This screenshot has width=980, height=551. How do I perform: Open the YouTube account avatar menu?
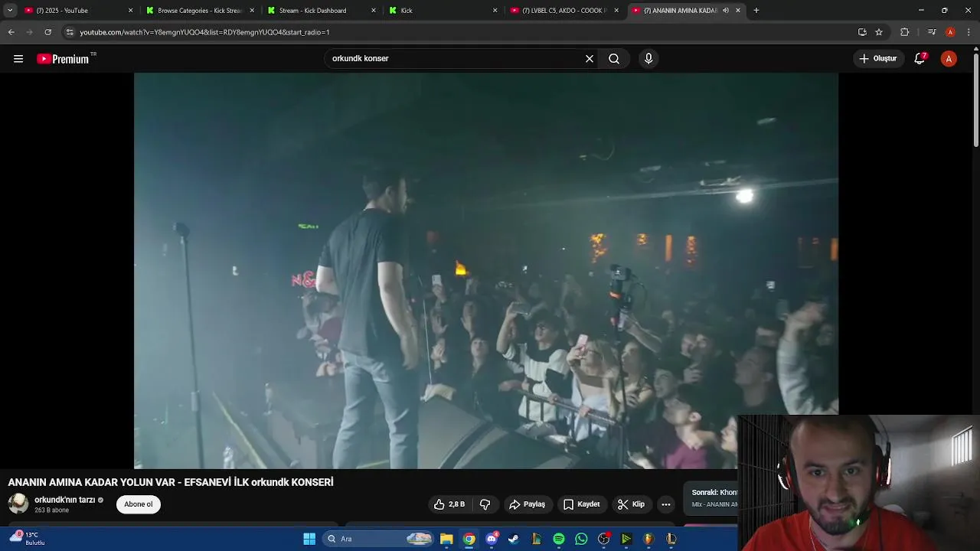(949, 59)
